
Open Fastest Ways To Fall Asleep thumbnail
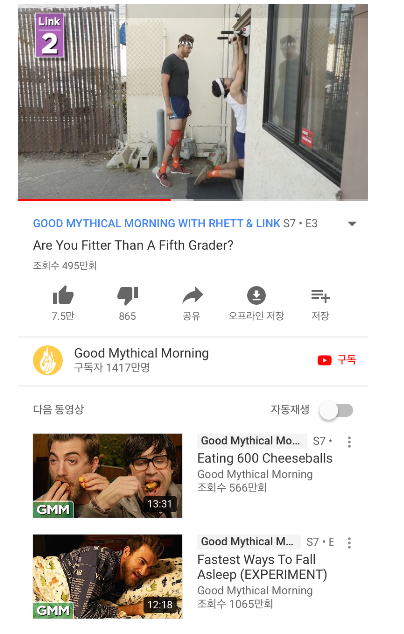point(108,577)
